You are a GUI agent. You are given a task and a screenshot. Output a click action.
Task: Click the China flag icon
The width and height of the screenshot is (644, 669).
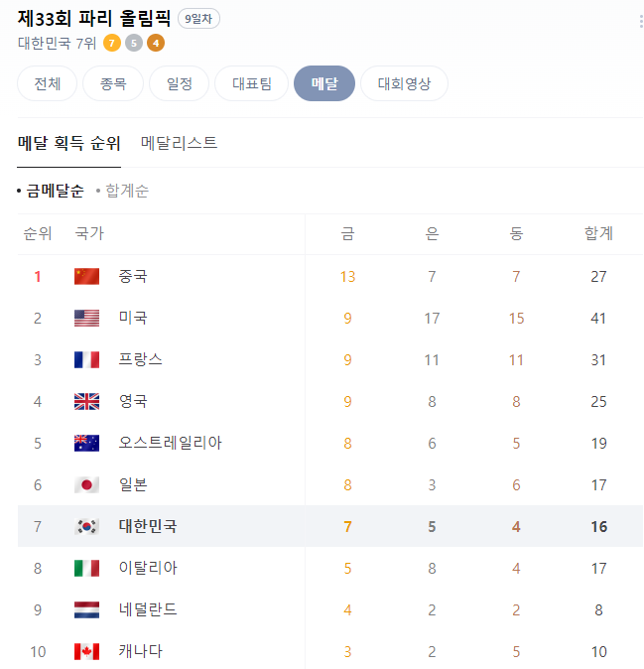coord(86,277)
